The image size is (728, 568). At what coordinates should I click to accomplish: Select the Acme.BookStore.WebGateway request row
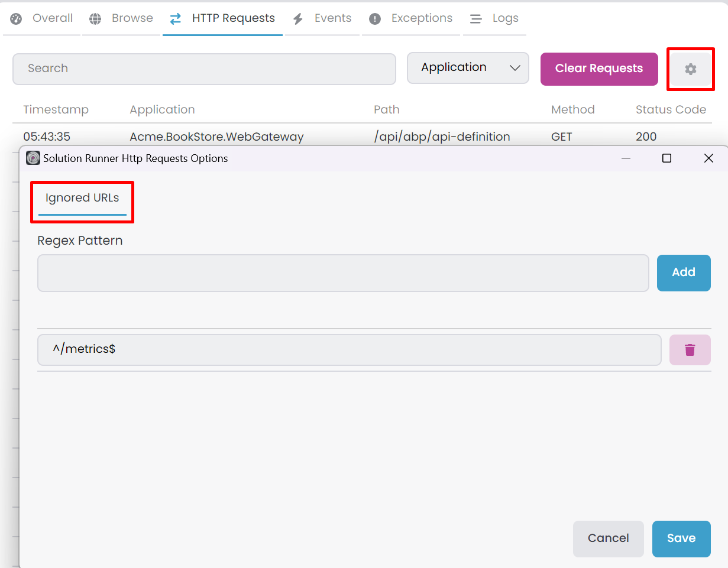pos(216,137)
